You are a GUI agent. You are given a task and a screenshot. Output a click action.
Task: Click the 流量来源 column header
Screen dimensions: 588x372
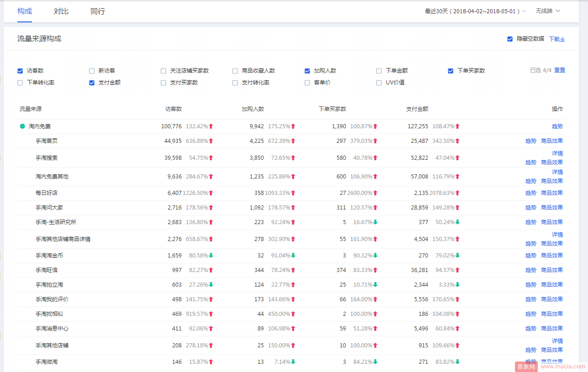(x=31, y=109)
